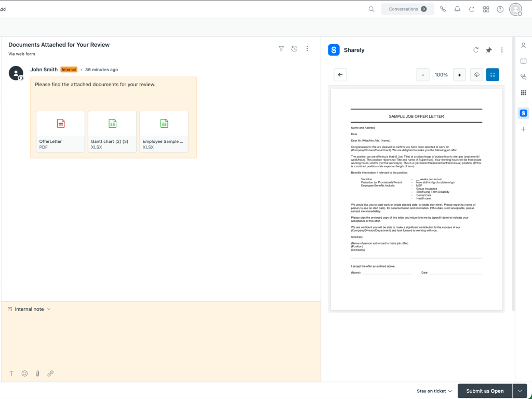Open the Submit as Open arrow menu
The image size is (532, 399).
point(520,391)
